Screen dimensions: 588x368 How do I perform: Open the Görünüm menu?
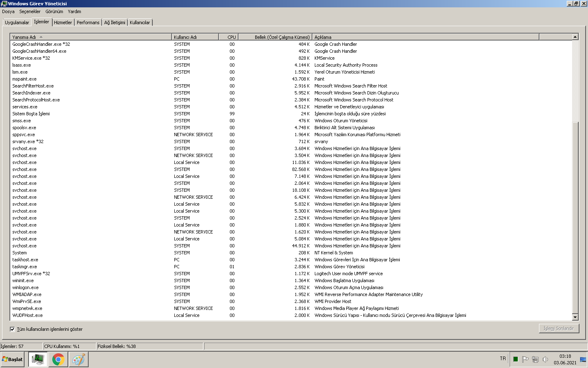(x=54, y=11)
